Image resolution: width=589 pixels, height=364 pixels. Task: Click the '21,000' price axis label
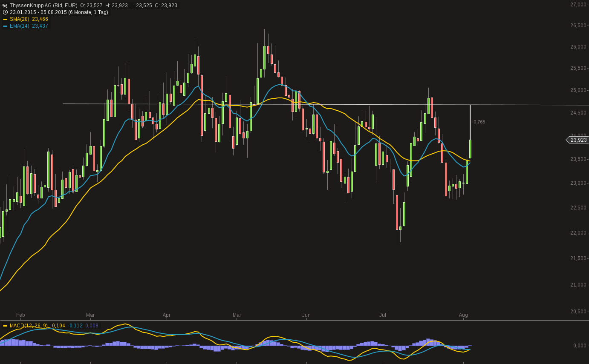tap(578, 285)
